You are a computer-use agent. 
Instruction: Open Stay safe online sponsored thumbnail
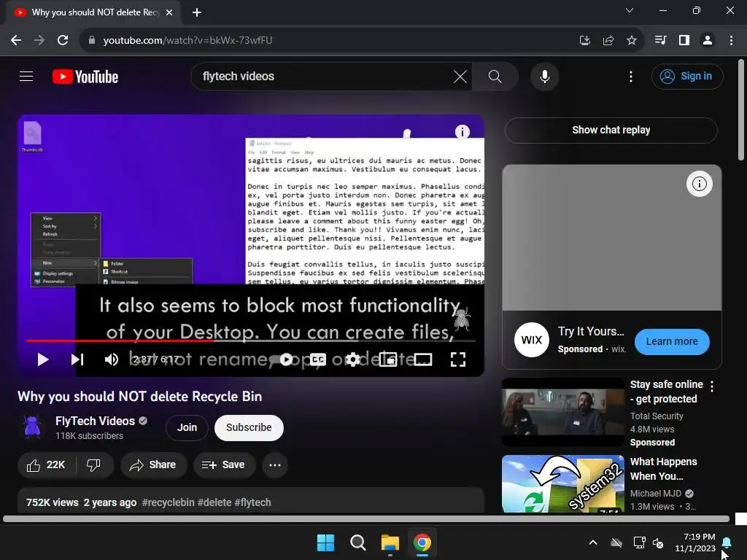563,413
